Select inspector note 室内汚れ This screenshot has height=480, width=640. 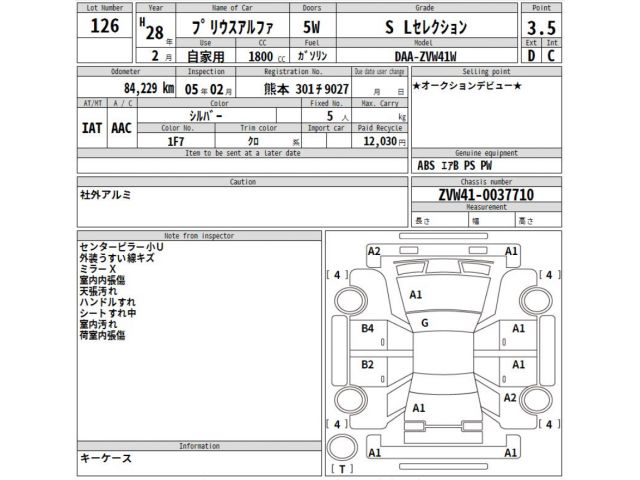click(98, 324)
